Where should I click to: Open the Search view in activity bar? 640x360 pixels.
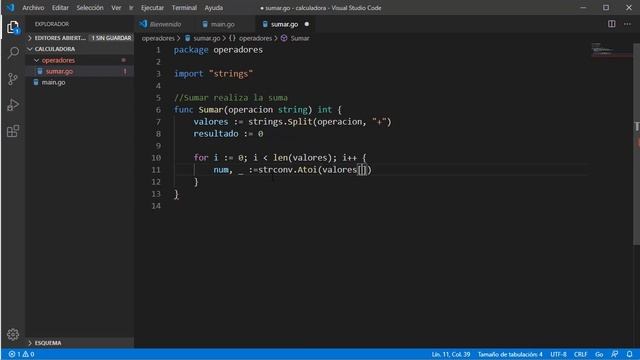click(13, 53)
